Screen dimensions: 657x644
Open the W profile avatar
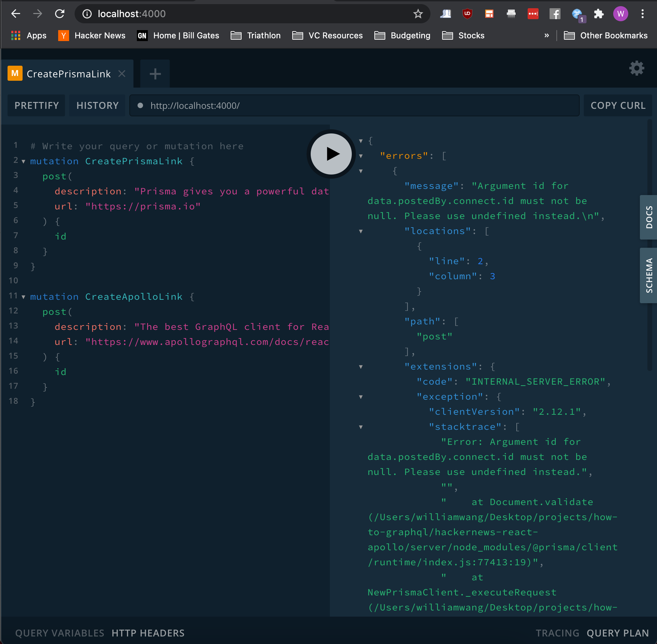pos(620,14)
